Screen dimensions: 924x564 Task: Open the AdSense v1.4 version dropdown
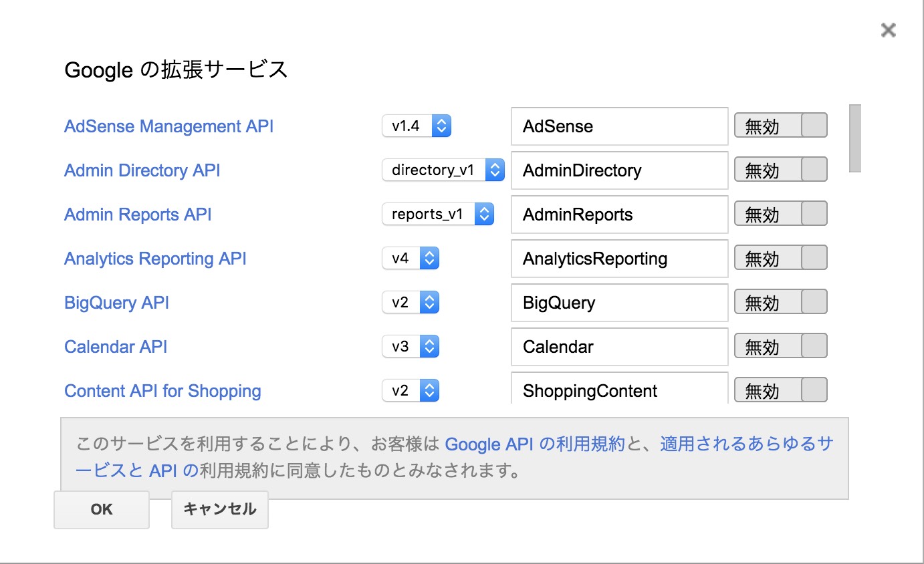(x=417, y=126)
